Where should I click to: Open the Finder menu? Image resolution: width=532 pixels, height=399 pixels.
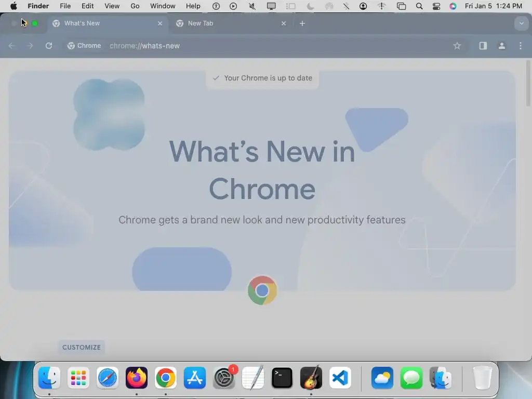tap(38, 6)
